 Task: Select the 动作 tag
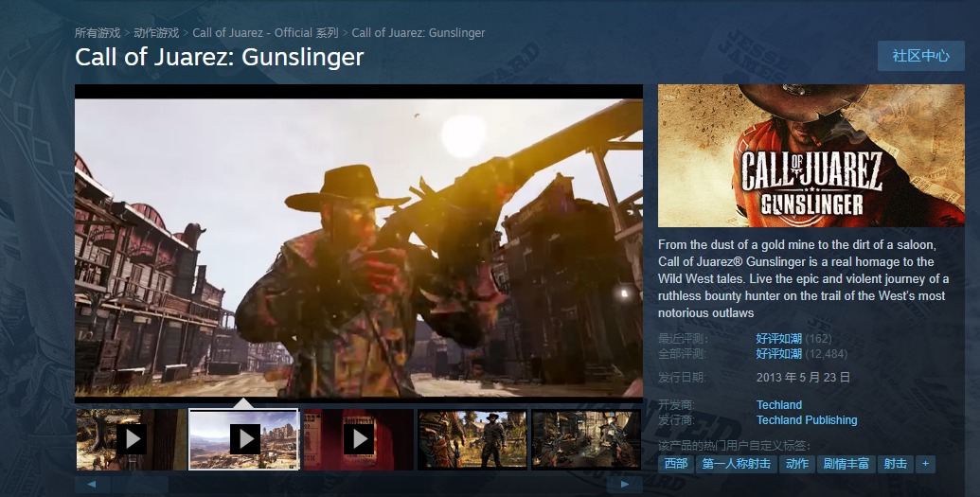(x=797, y=464)
